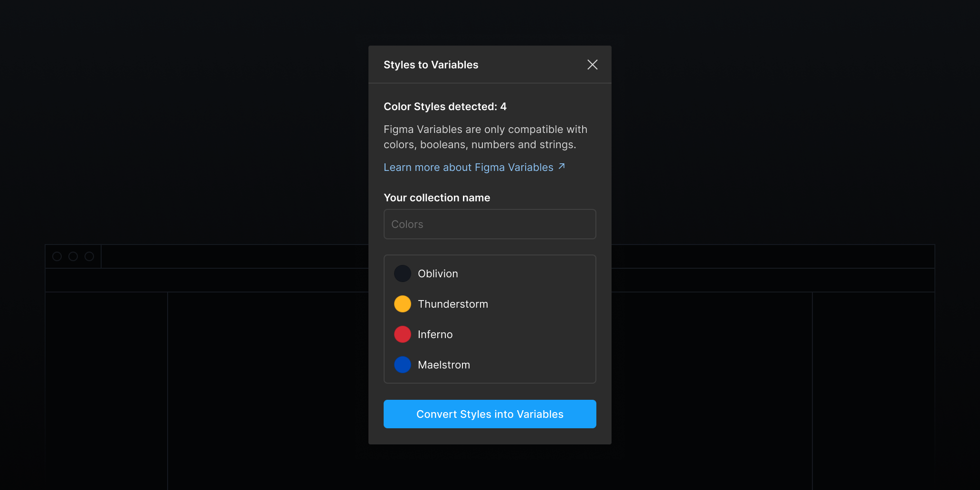Close the Styles to Variables dialog
The width and height of the screenshot is (980, 490).
[x=592, y=65]
